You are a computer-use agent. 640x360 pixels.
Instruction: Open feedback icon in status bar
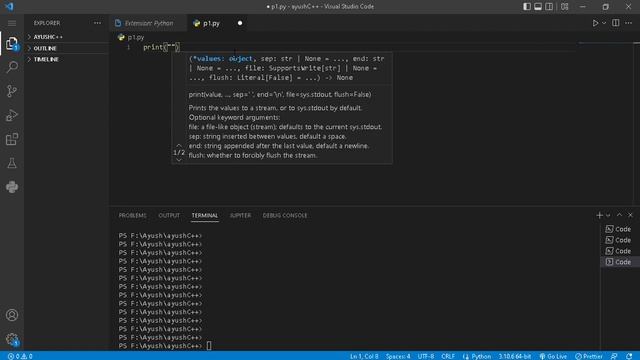pyautogui.click(x=614, y=356)
